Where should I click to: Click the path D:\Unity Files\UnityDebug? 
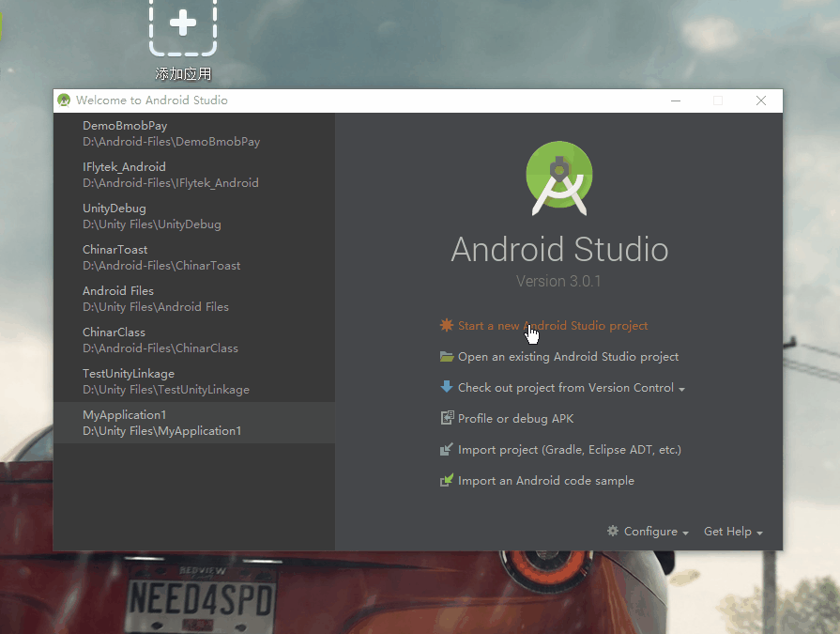152,224
